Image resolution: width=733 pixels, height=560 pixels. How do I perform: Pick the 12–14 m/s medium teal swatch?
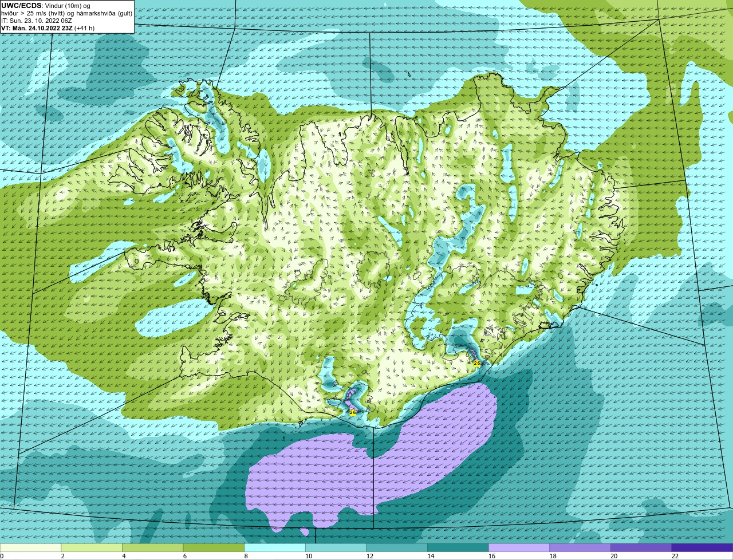(397, 547)
